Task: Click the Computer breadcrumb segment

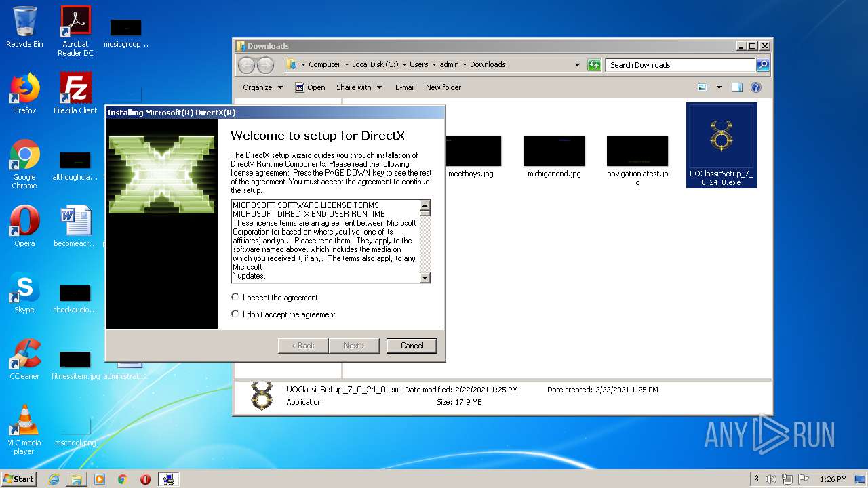Action: pos(324,65)
